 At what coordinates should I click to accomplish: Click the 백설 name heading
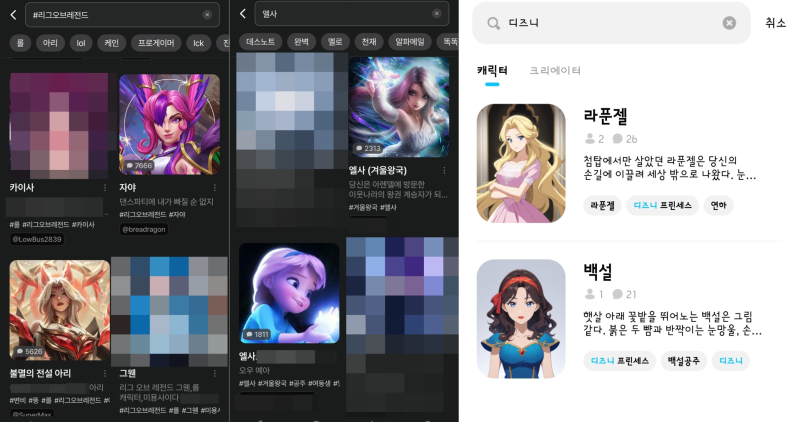point(597,272)
